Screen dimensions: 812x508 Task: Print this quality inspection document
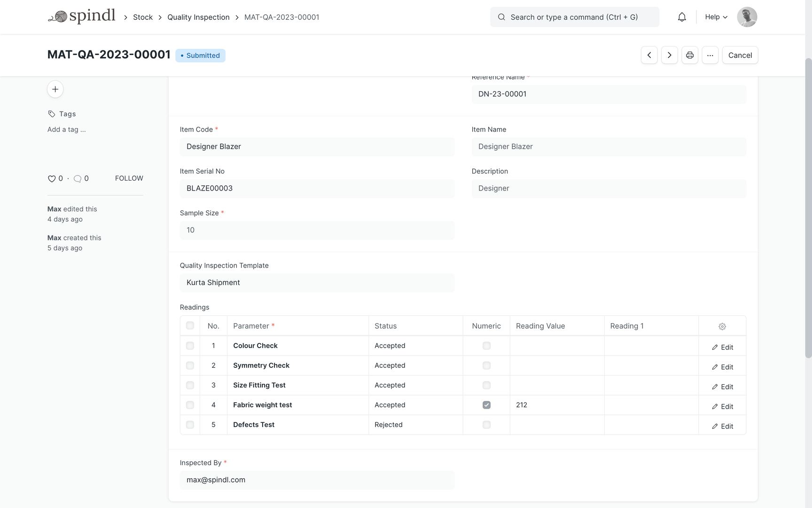690,55
